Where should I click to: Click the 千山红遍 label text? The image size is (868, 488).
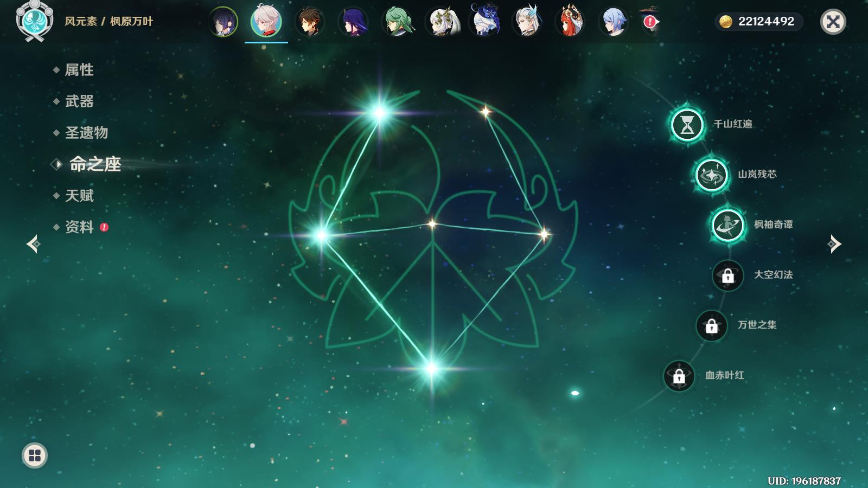pyautogui.click(x=733, y=124)
